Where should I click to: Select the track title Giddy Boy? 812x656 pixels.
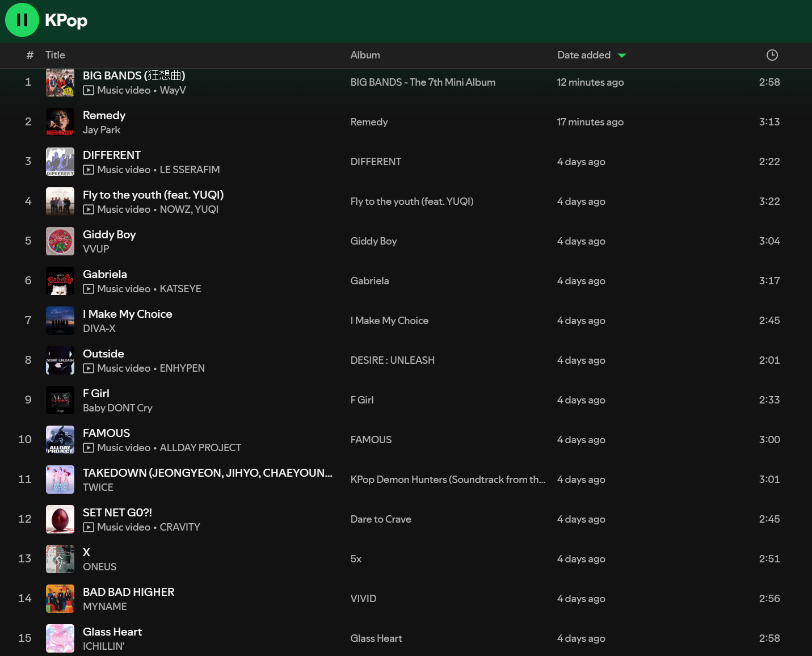pos(110,234)
